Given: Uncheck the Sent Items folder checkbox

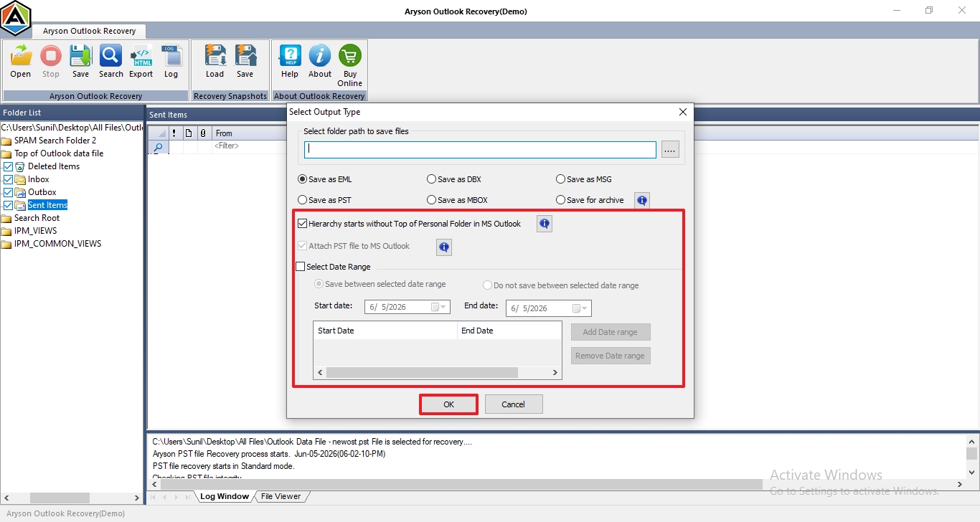Looking at the screenshot, I should point(9,205).
